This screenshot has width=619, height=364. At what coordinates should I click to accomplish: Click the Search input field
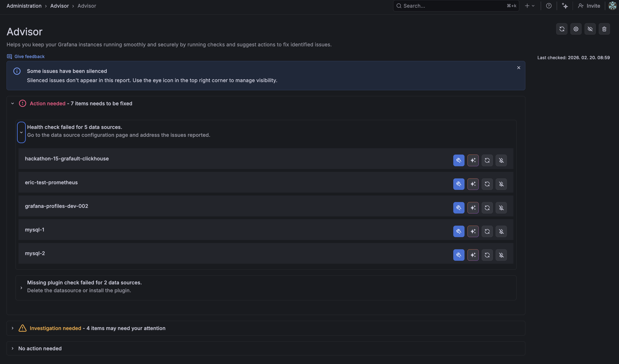pos(452,6)
